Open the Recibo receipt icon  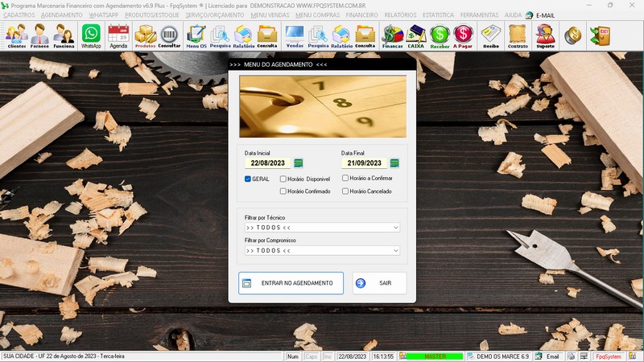(491, 36)
